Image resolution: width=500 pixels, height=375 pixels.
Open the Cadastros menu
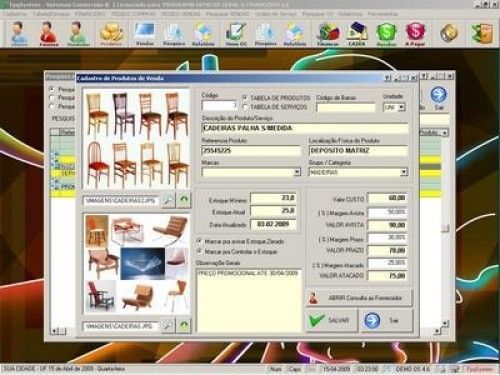point(16,14)
